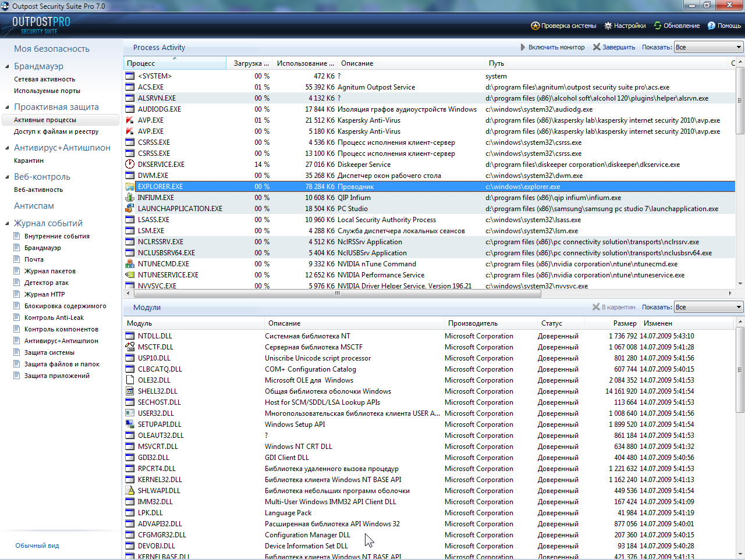
Task: Click the SHELL32.DLL module icon
Action: coord(130,391)
